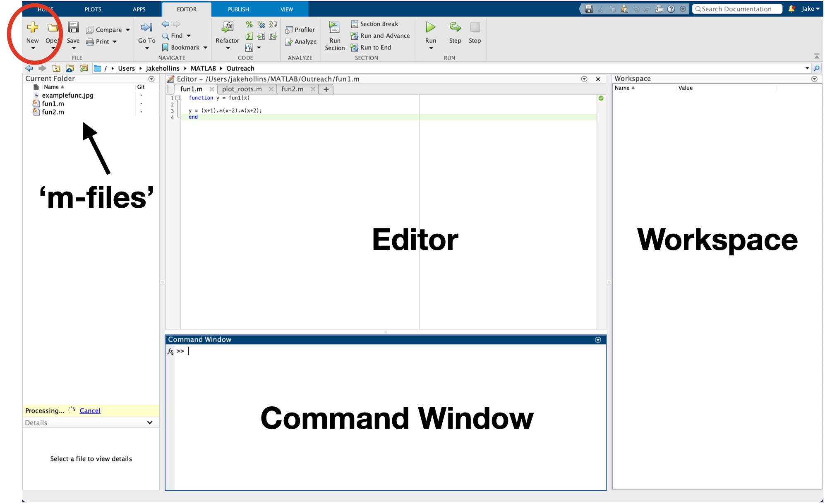Click the Profiler button
This screenshot has height=504, width=825.
pyautogui.click(x=300, y=30)
